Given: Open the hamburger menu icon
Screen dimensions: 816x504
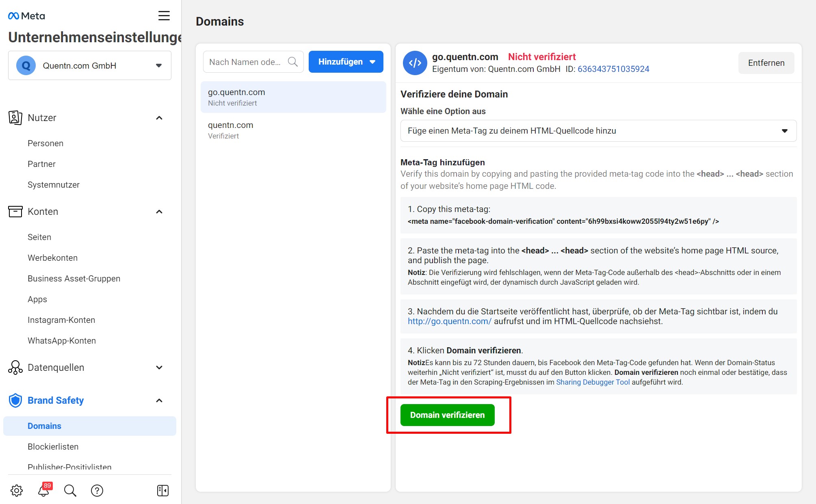Looking at the screenshot, I should [164, 16].
